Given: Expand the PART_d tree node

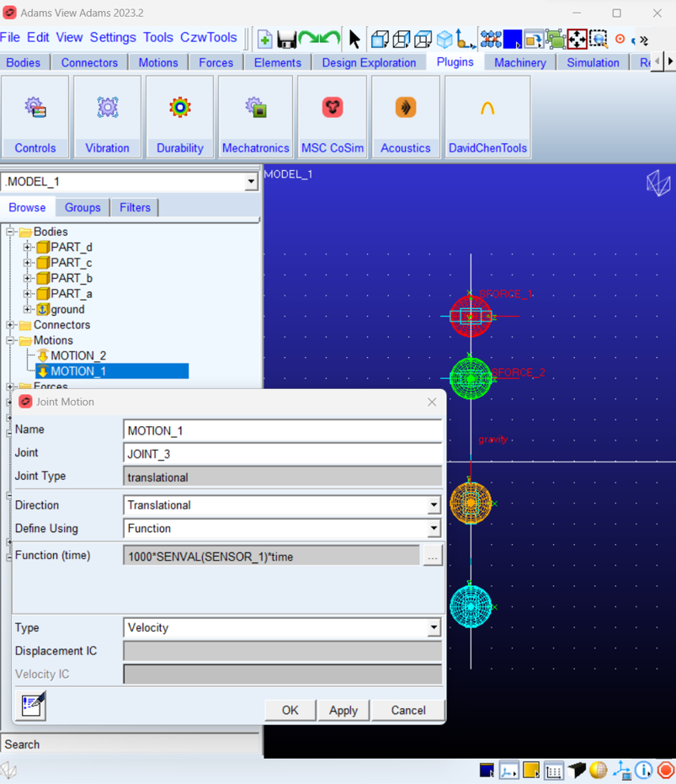Looking at the screenshot, I should point(28,247).
